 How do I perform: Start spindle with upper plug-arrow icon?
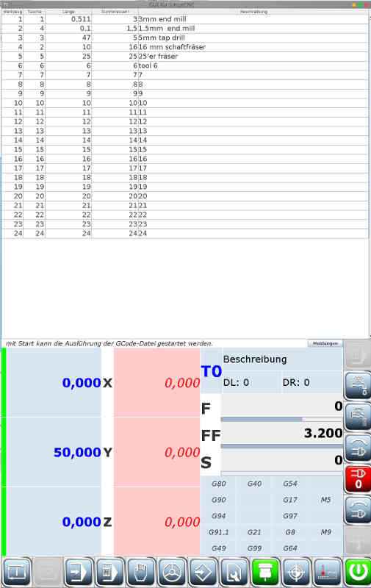tap(358, 448)
